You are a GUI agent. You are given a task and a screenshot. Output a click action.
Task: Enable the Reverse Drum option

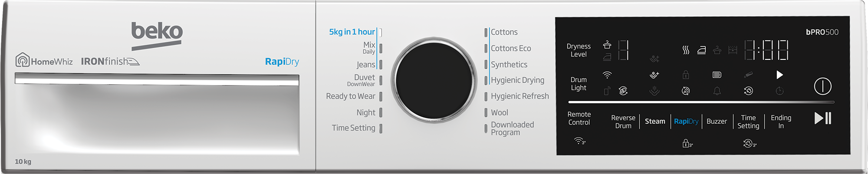pyautogui.click(x=623, y=121)
